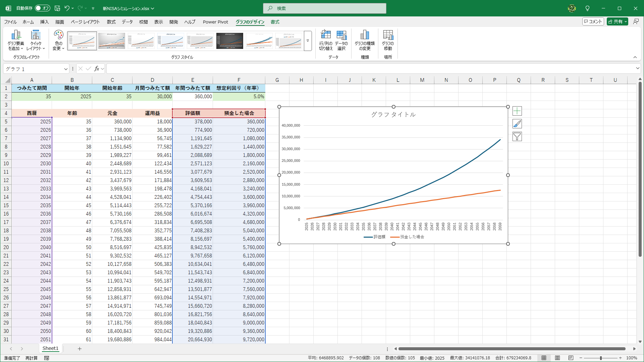This screenshot has width=644, height=362.
Task: Toggle the AutoSave switch
Action: (43, 8)
